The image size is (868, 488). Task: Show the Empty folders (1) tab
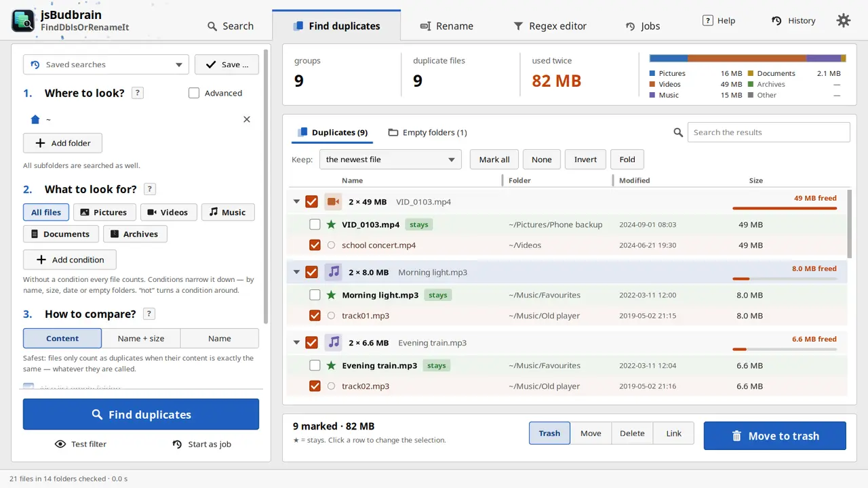click(427, 132)
